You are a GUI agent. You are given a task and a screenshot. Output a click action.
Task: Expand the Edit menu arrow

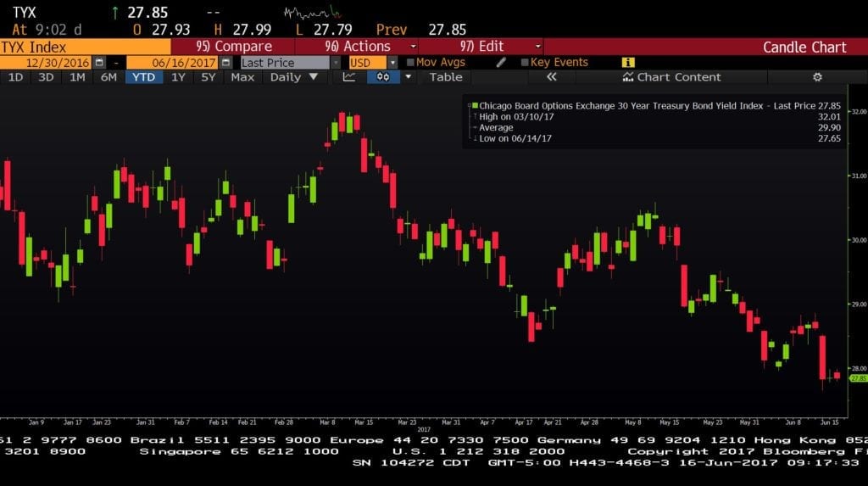click(537, 47)
